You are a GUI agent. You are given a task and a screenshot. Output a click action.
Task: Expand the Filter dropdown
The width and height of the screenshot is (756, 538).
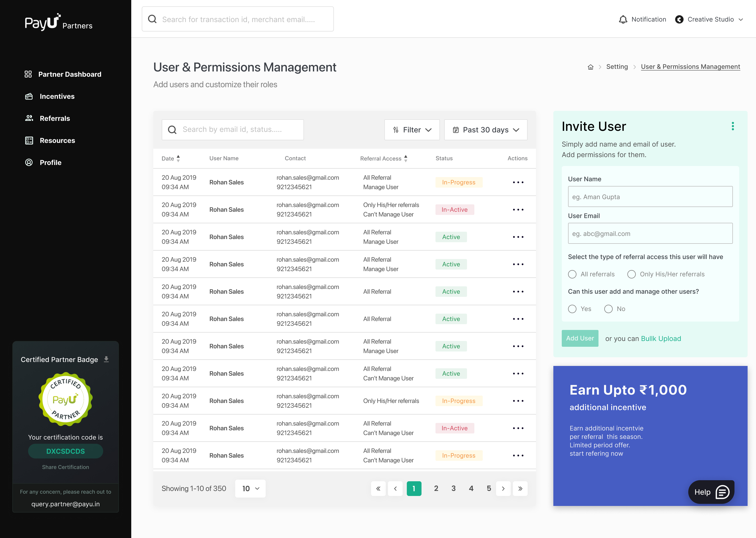click(412, 130)
